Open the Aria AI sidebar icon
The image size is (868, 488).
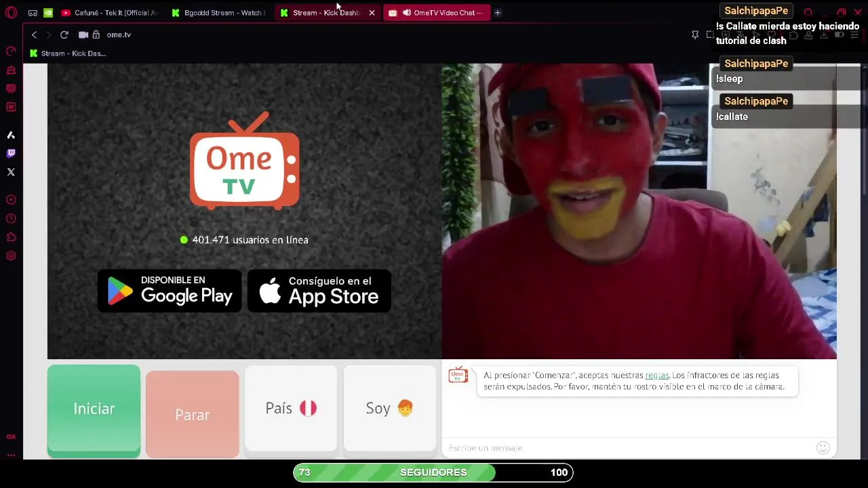click(x=11, y=135)
